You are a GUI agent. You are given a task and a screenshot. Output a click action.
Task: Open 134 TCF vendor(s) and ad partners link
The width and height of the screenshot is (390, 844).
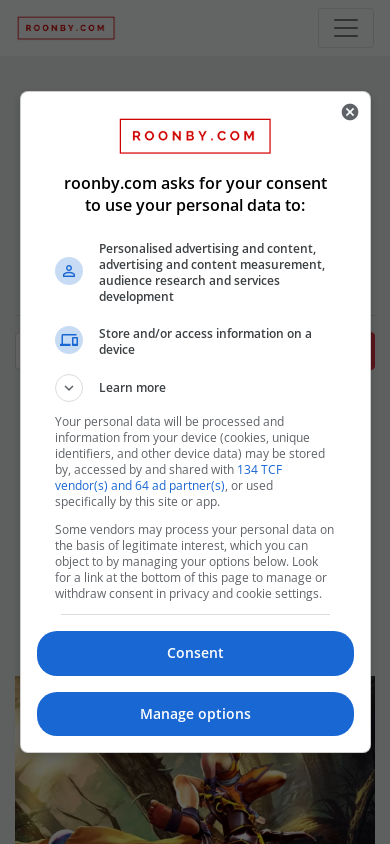(x=168, y=477)
